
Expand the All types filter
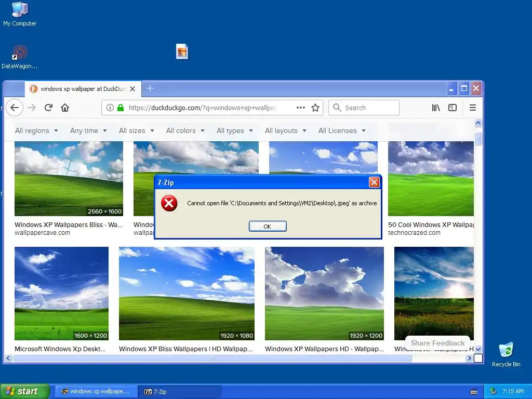234,130
